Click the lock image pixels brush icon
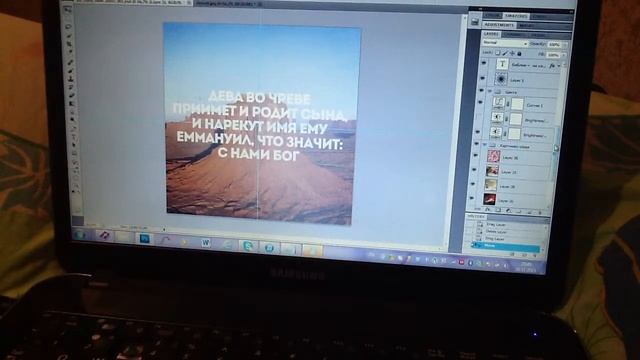Viewport: 640px width, 360px height. (505, 53)
